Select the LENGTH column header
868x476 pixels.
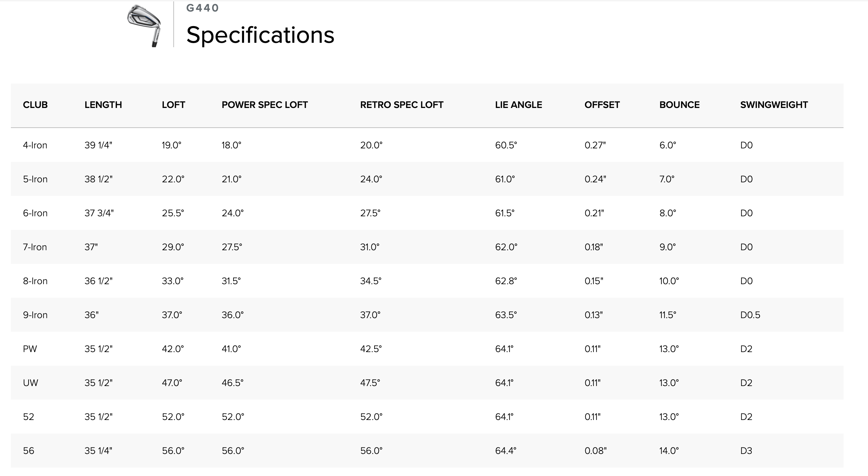[x=103, y=105]
